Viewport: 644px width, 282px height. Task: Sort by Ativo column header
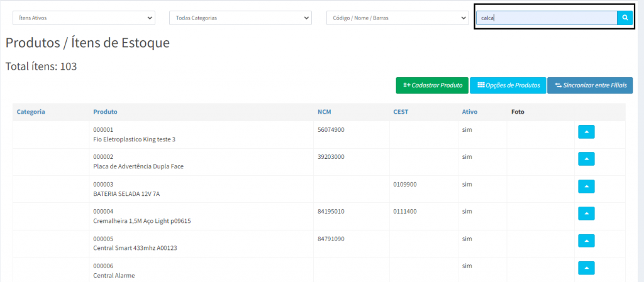pos(469,112)
